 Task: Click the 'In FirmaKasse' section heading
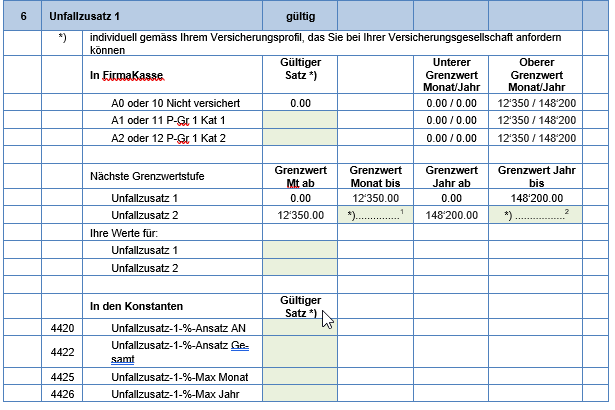tap(126, 76)
